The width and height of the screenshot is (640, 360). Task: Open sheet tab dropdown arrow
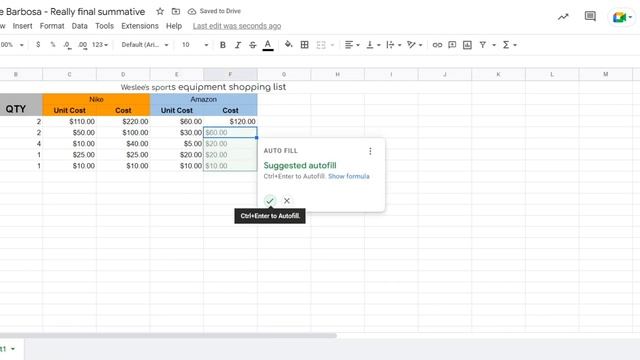pos(13,349)
